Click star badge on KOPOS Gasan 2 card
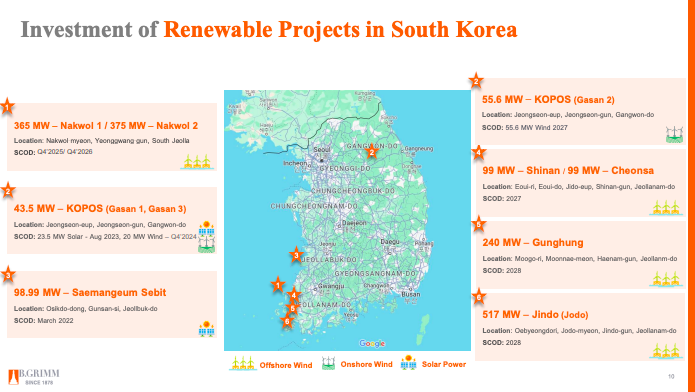The width and height of the screenshot is (695, 392). coord(476,81)
